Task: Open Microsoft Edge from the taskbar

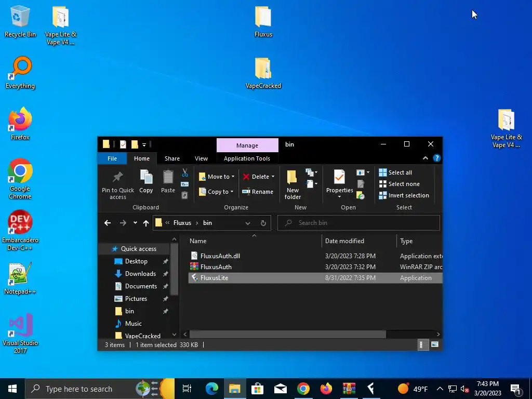Action: [x=212, y=389]
